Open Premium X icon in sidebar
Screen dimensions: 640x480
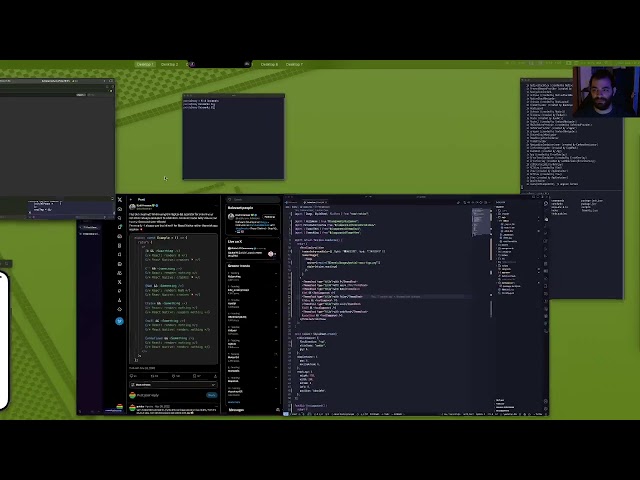coord(120,282)
